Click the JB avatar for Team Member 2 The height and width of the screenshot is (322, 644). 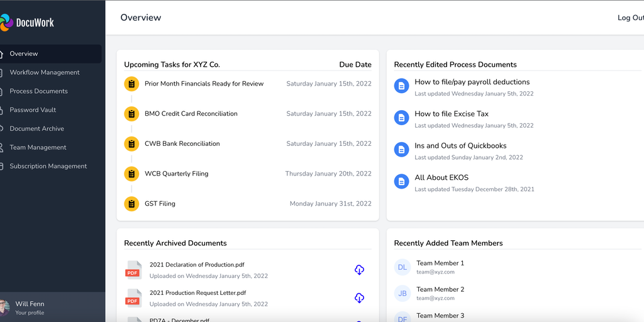402,293
